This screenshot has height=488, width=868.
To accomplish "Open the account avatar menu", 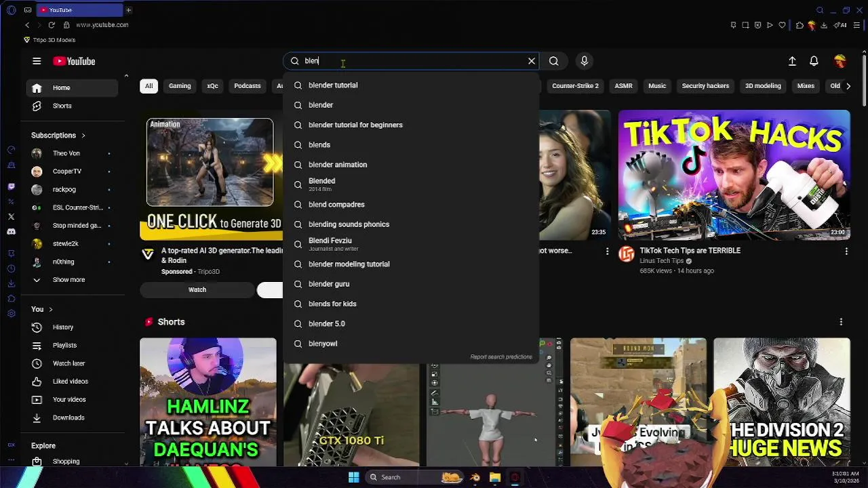I will coord(840,61).
